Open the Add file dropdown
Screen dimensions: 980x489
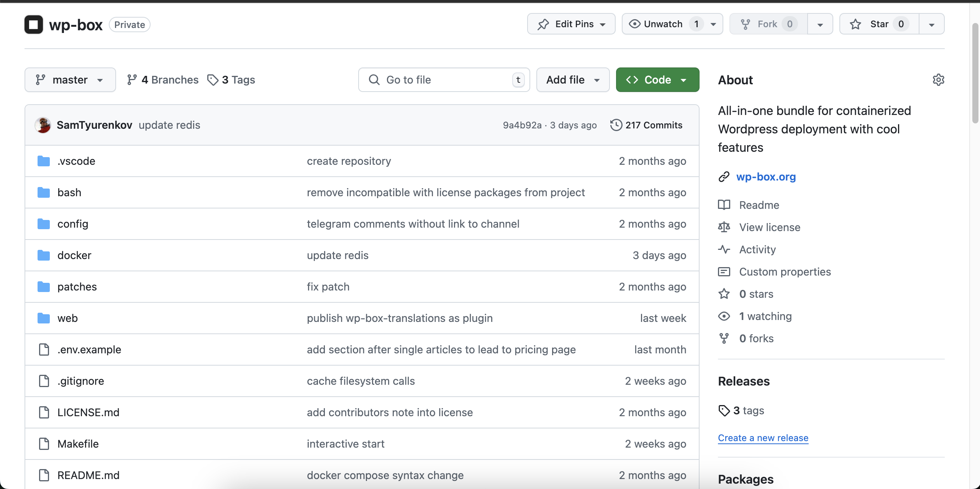click(x=573, y=80)
